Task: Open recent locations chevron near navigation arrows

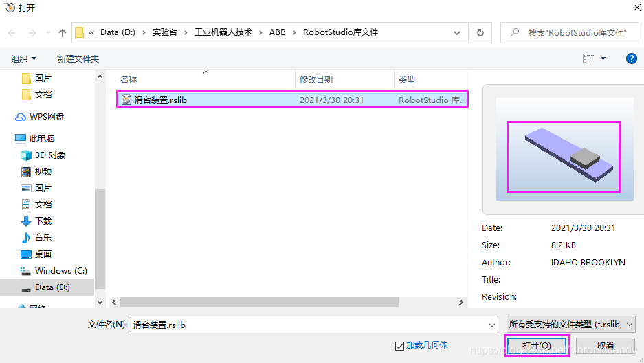Action: [49, 33]
